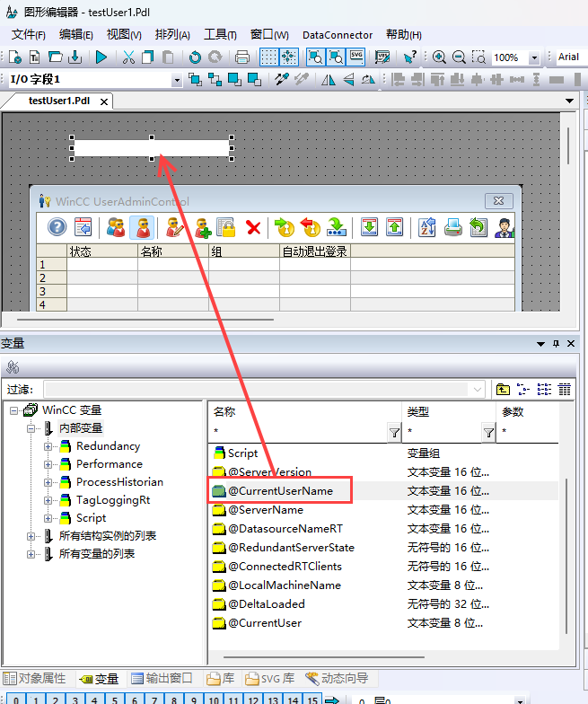
Task: Toggle the snap to grid button
Action: coord(289,57)
